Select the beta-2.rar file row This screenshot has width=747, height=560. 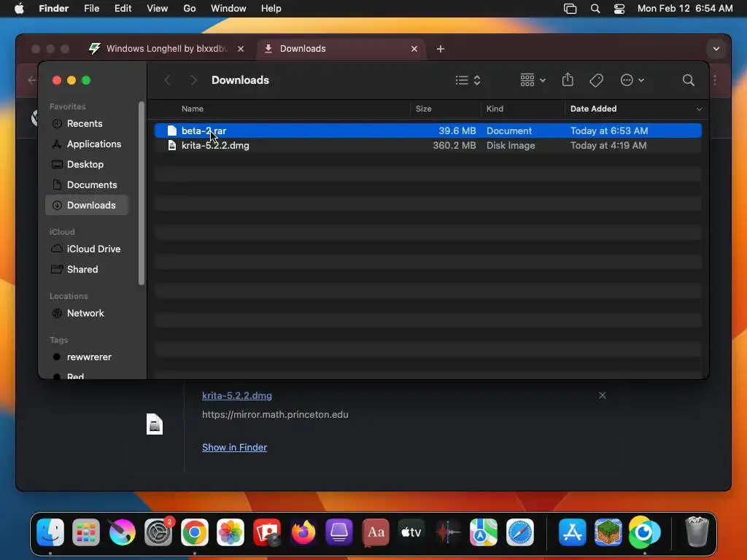pos(427,131)
